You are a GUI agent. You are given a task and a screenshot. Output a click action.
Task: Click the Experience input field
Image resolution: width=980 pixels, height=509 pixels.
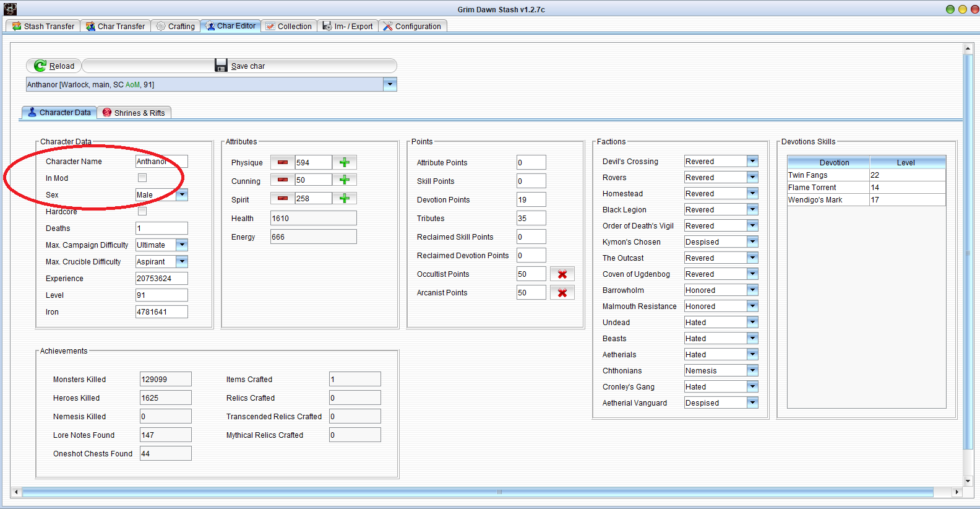pyautogui.click(x=161, y=279)
